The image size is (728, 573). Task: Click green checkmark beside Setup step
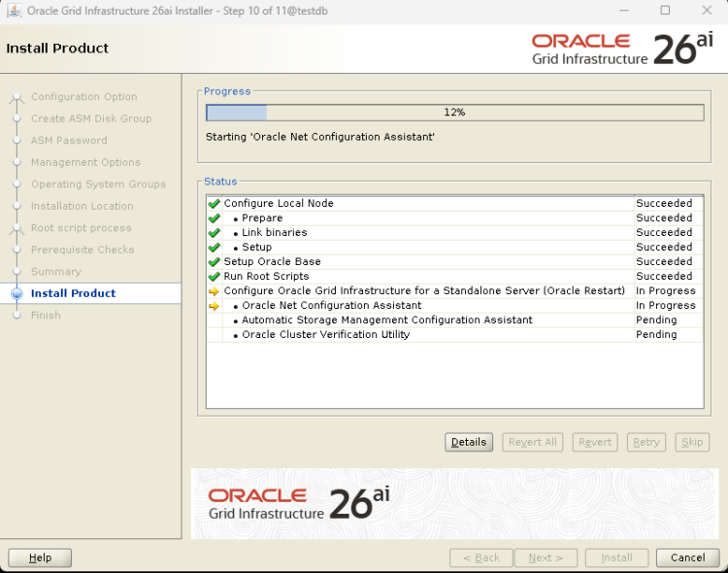coord(215,248)
